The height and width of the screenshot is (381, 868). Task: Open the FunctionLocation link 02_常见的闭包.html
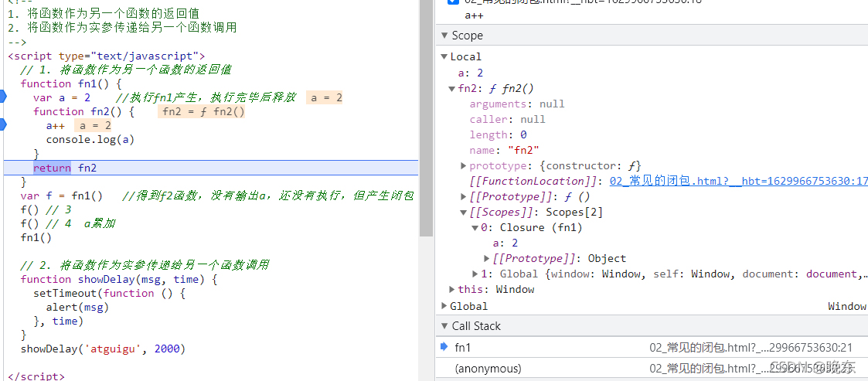tap(738, 181)
